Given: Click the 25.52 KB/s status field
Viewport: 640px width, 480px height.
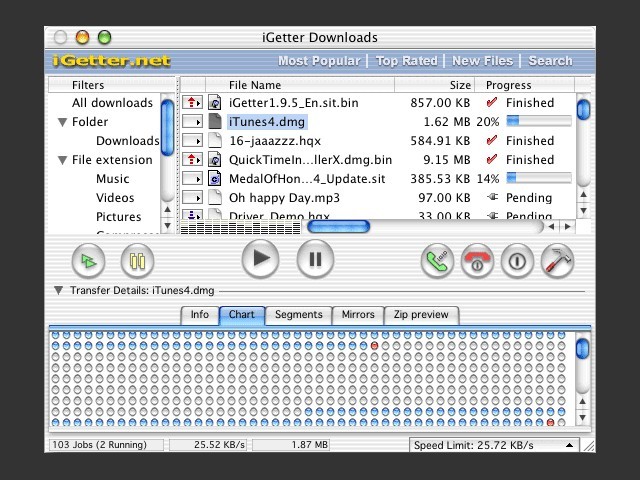Looking at the screenshot, I should 208,445.
